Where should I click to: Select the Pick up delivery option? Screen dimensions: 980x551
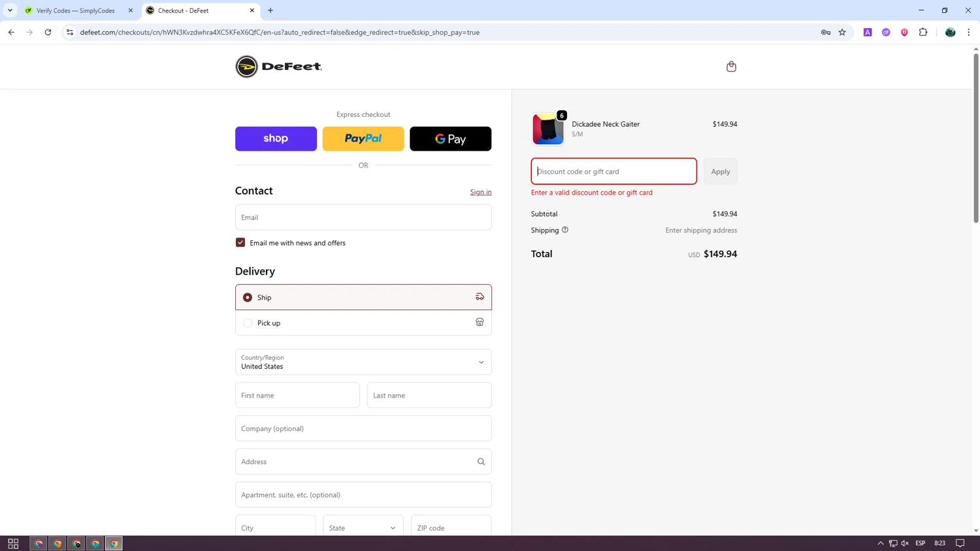(x=363, y=323)
